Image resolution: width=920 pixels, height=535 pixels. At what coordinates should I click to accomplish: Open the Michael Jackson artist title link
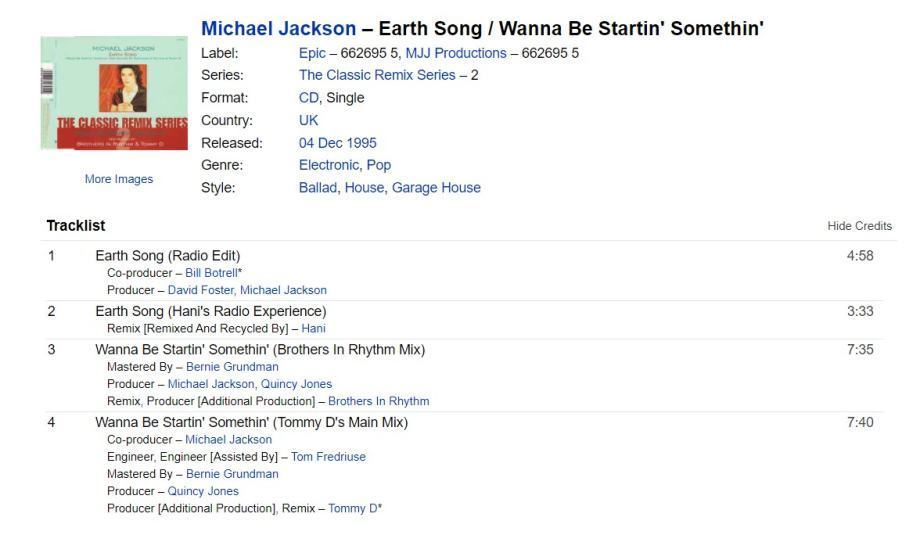pos(278,29)
